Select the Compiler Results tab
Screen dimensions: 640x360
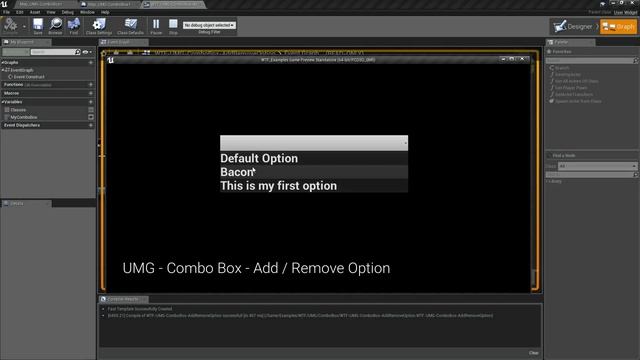[x=123, y=299]
